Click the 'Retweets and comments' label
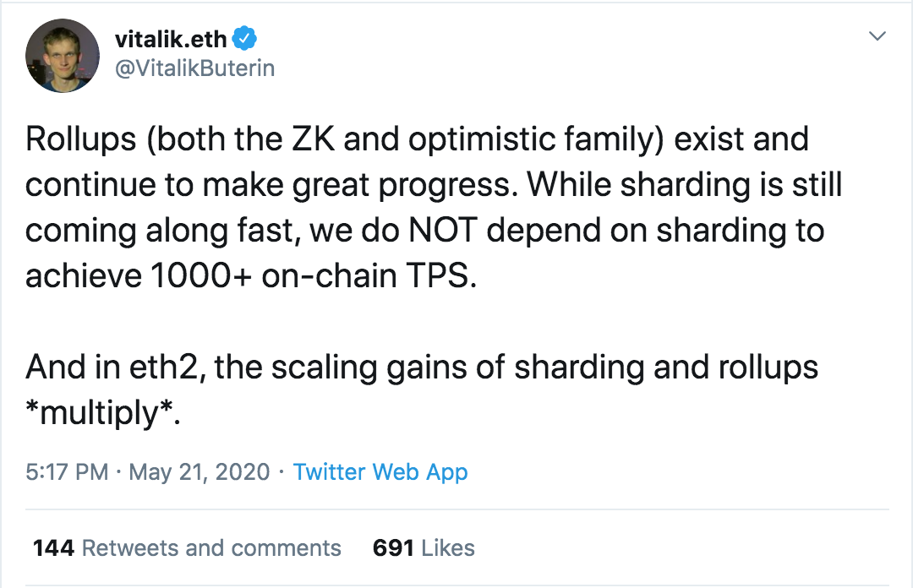Screen dimensions: 913x588 click(x=211, y=547)
